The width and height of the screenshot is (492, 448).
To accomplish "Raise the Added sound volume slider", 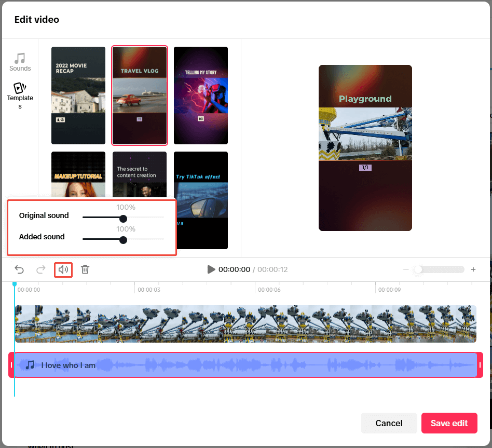I will [x=123, y=240].
